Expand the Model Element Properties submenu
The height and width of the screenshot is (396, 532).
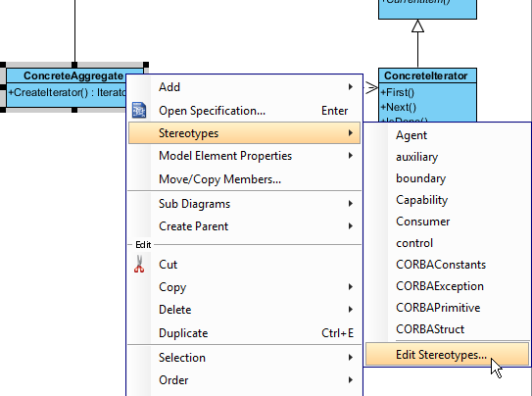[244, 156]
